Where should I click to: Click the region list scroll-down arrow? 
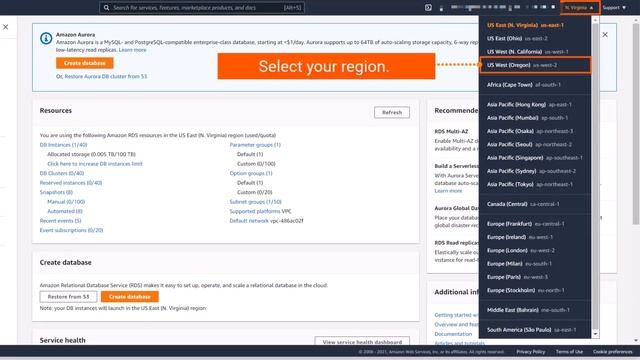pyautogui.click(x=596, y=334)
